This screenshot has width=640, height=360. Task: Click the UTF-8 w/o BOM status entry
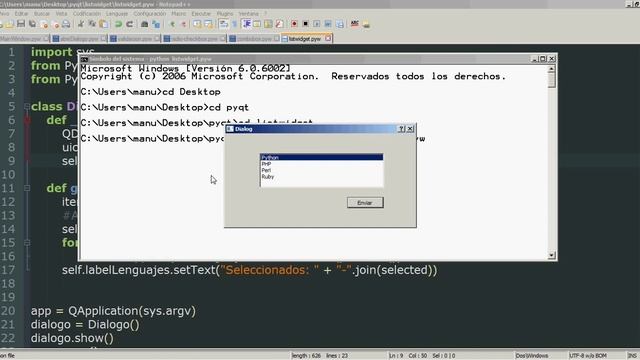pos(588,356)
